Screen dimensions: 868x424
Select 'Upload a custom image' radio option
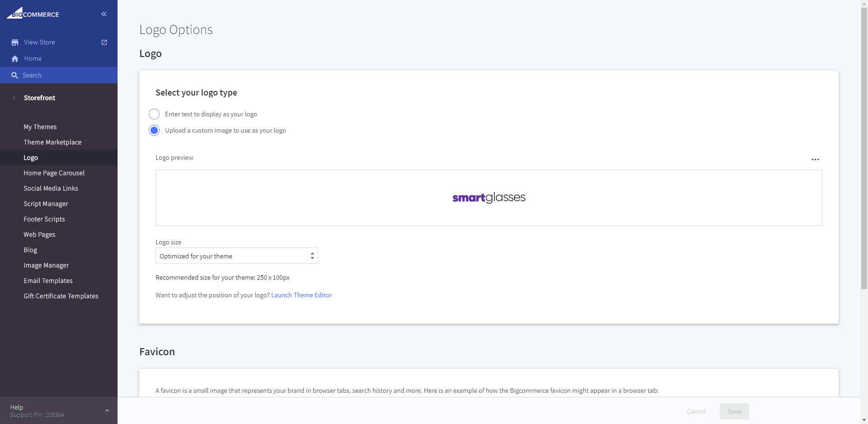click(154, 130)
